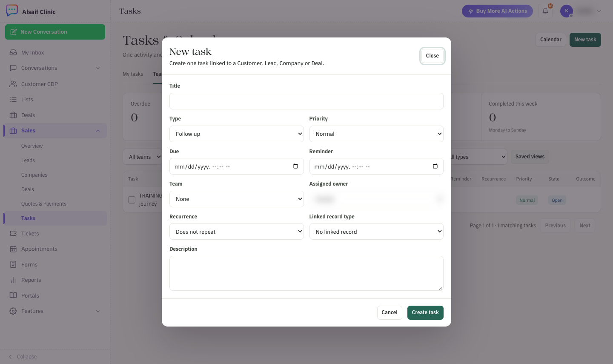Expand the Features sidebar chevron
Screen dimensions: 613x364
point(98,311)
